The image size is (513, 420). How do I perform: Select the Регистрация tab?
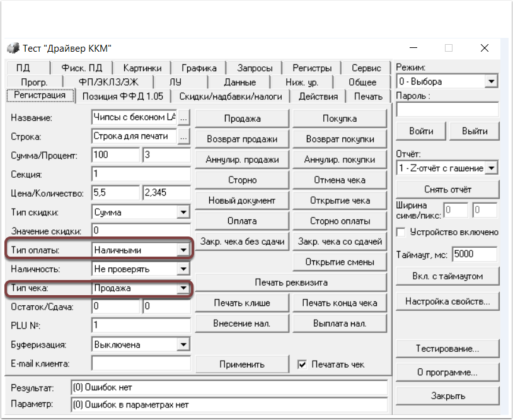click(40, 96)
